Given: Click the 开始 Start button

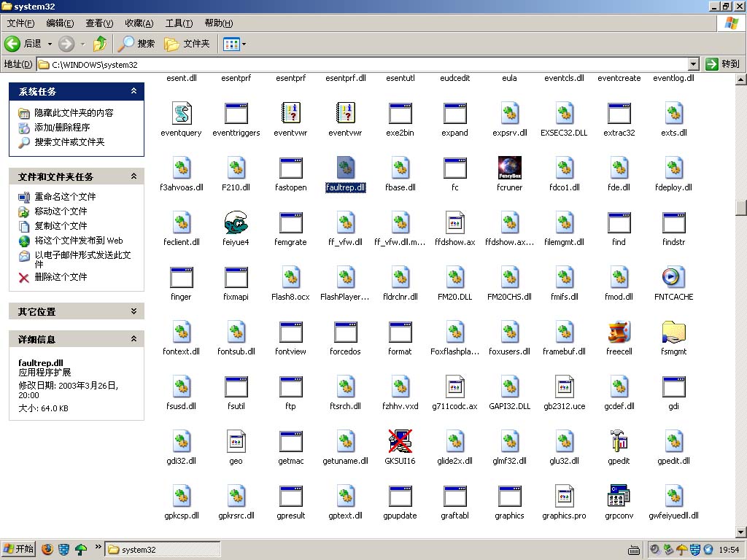Looking at the screenshot, I should tap(19, 549).
